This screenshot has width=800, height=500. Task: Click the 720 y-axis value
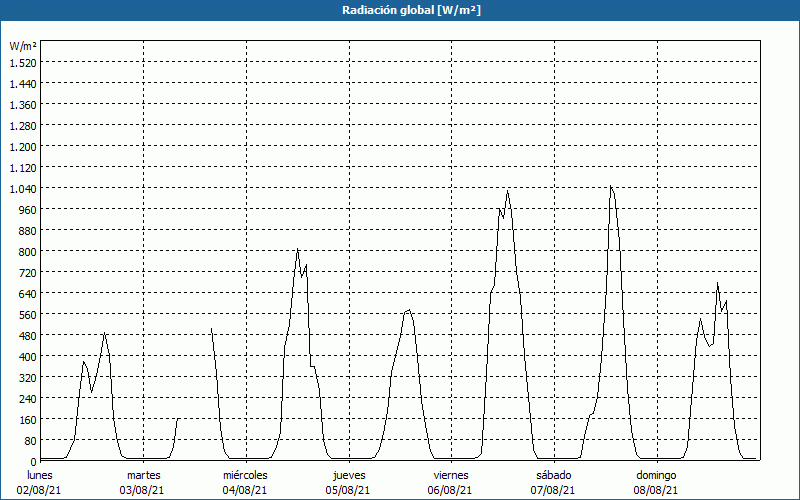coord(28,272)
